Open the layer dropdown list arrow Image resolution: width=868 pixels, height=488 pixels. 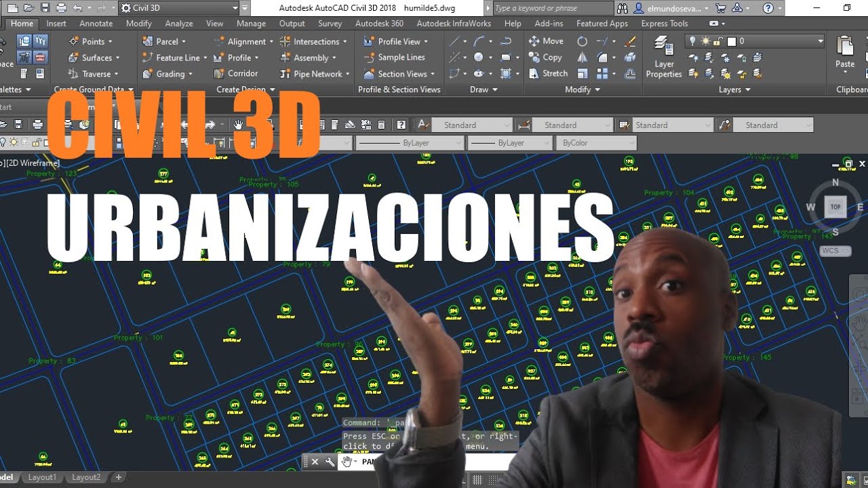pyautogui.click(x=820, y=41)
